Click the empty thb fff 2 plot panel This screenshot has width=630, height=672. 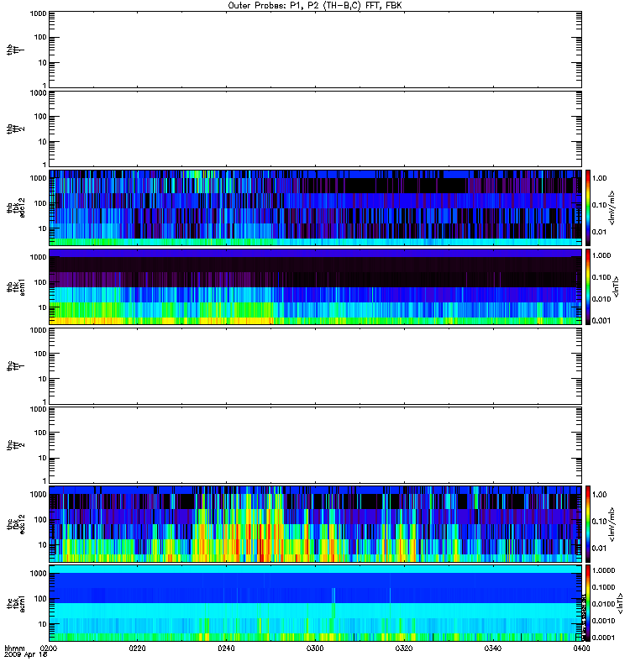[315, 129]
